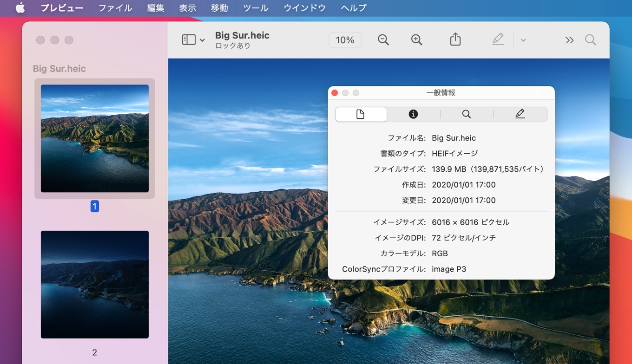The width and height of the screenshot is (632, 364).
Task: Click the 一般情報 inspector title
Action: pos(441,93)
